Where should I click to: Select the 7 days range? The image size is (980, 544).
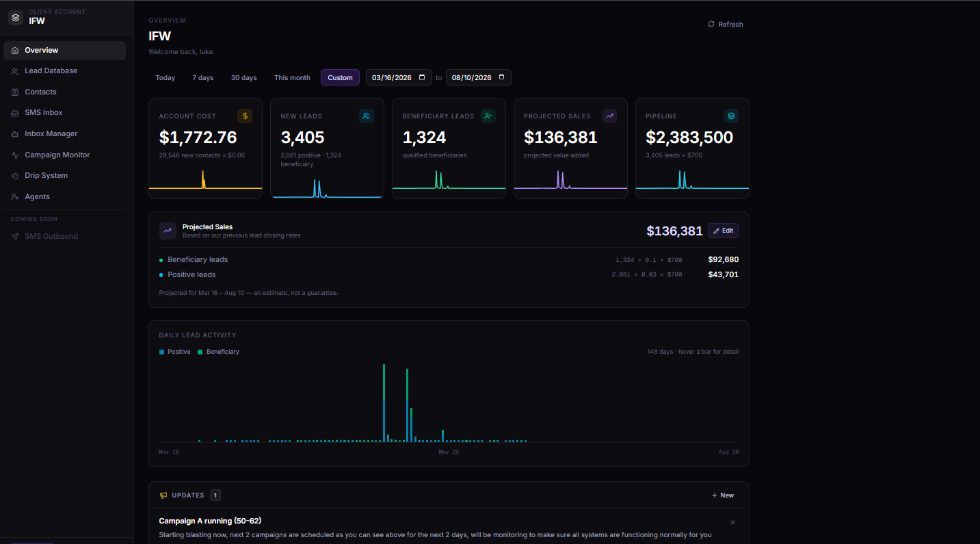pos(203,78)
